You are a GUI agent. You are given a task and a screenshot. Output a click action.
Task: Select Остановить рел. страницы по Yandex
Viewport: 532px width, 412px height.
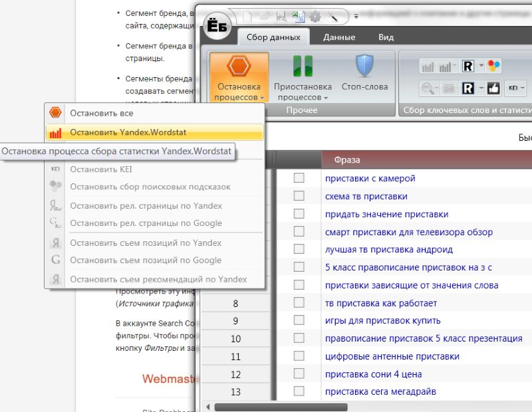(154, 205)
